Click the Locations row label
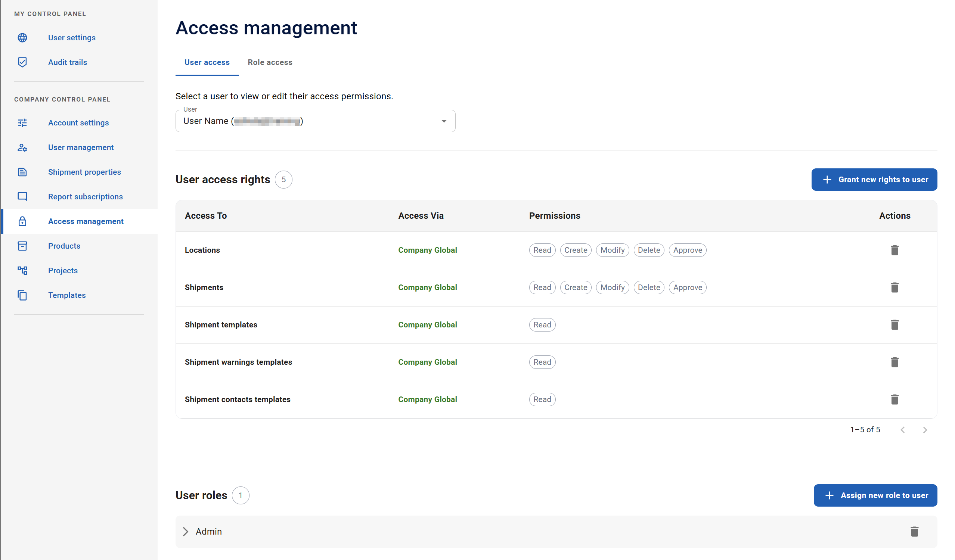This screenshot has height=560, width=955. click(202, 250)
